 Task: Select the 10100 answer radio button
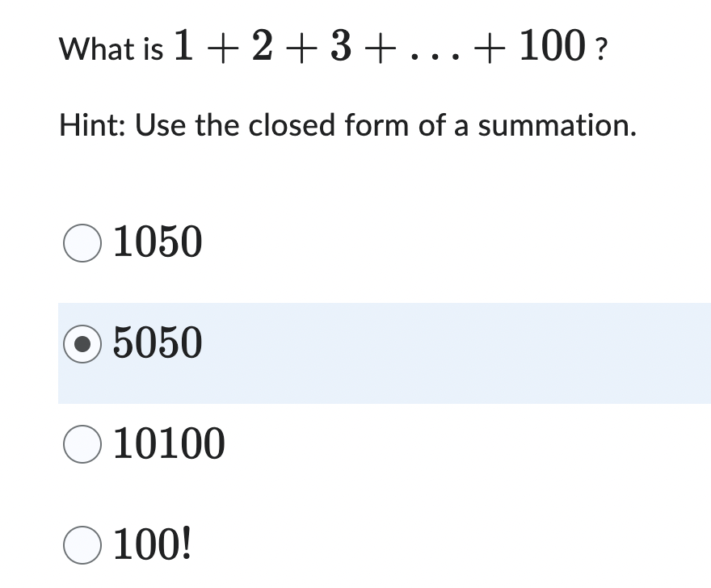pos(82,443)
